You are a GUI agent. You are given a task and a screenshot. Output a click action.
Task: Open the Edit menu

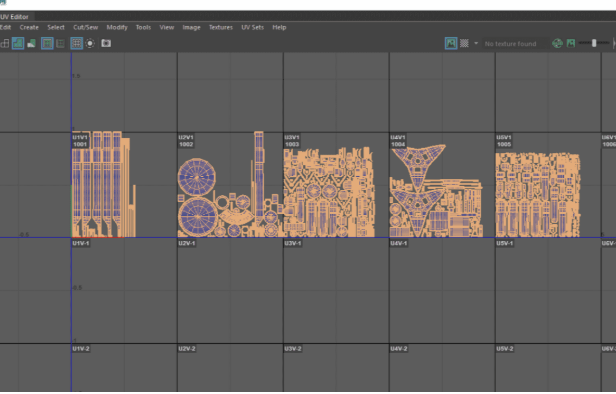pyautogui.click(x=5, y=27)
